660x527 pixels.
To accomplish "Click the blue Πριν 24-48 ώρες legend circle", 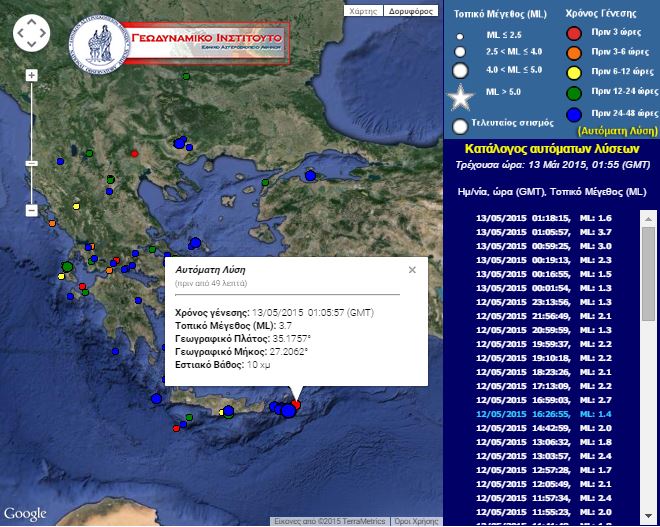I will pyautogui.click(x=574, y=114).
